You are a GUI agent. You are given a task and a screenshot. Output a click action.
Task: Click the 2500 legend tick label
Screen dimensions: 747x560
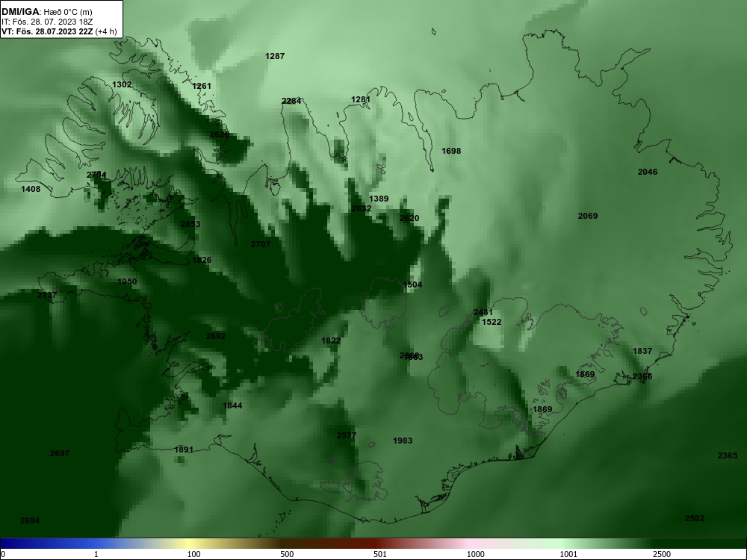coord(662,554)
